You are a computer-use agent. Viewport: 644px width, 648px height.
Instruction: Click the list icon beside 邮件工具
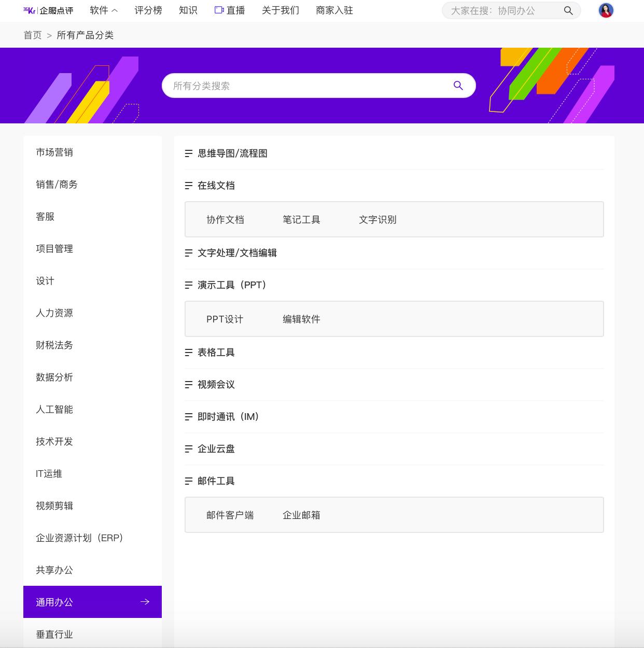click(x=188, y=481)
